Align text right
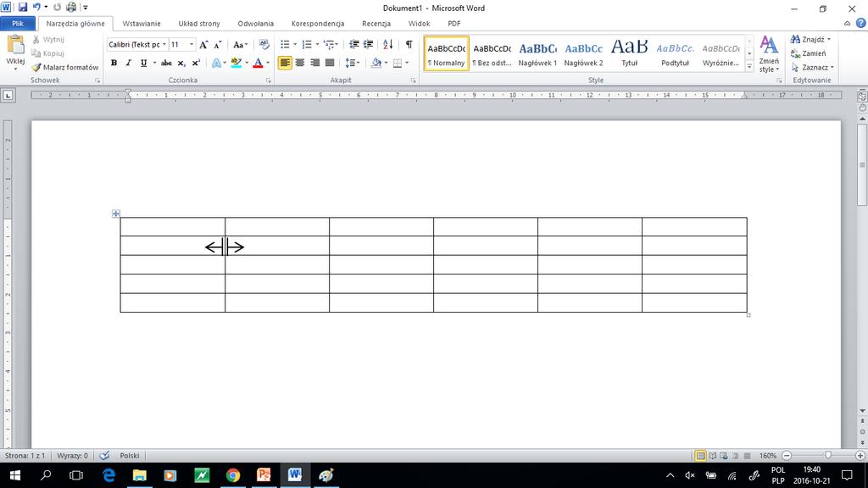This screenshot has width=868, height=488. (315, 63)
